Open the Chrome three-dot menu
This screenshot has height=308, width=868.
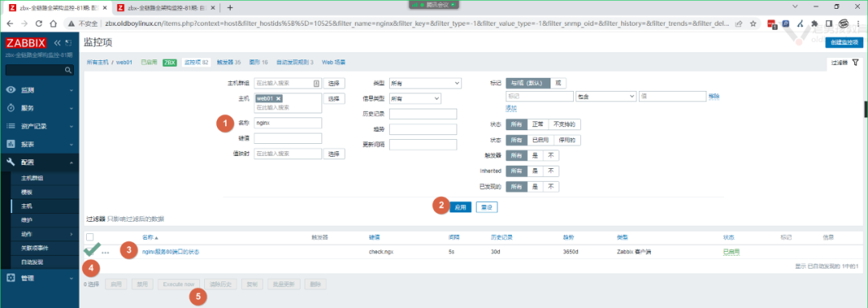tap(858, 24)
